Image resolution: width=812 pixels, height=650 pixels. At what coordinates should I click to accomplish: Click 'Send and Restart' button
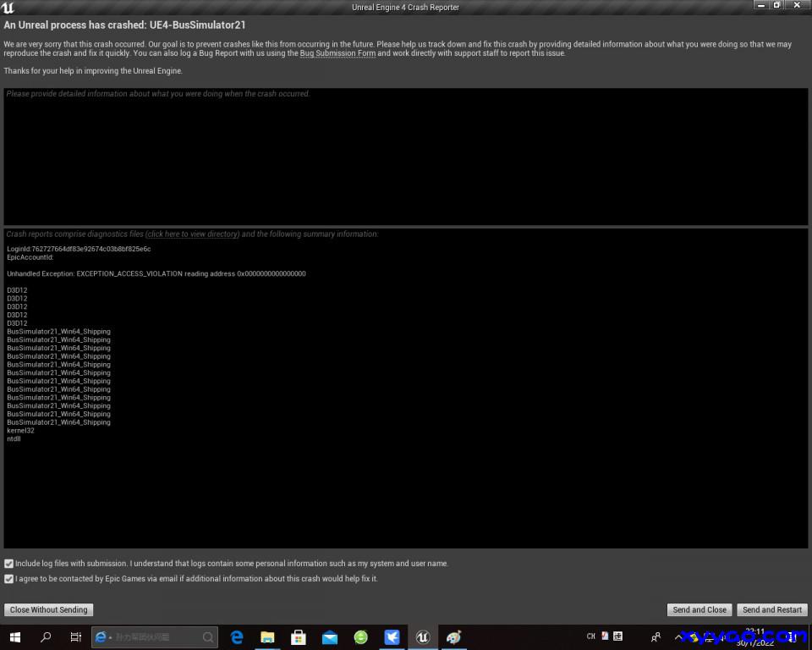coord(772,609)
